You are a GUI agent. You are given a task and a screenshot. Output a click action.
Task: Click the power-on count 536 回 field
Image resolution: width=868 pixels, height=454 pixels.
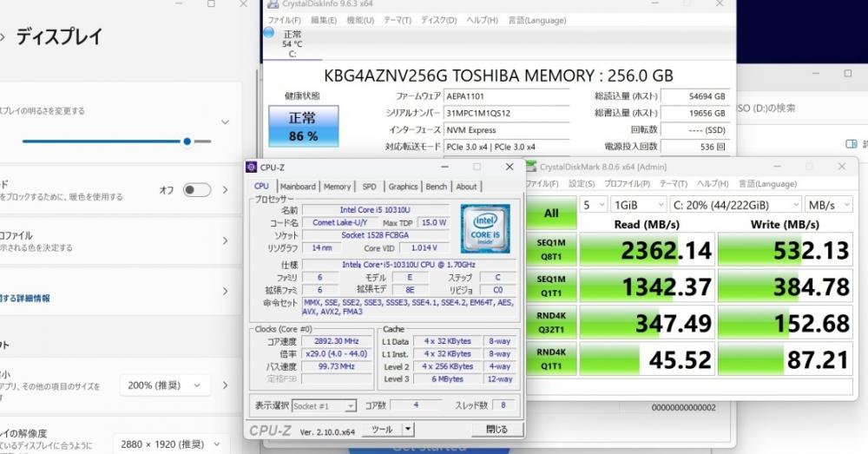click(x=694, y=147)
